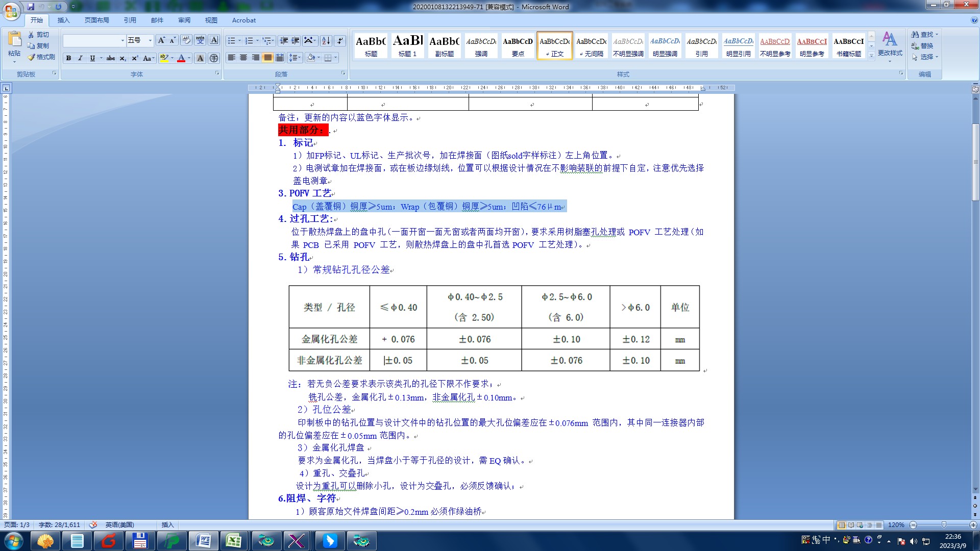Click the sort A-Z icon
Viewport: 980px width, 551px height.
[326, 40]
